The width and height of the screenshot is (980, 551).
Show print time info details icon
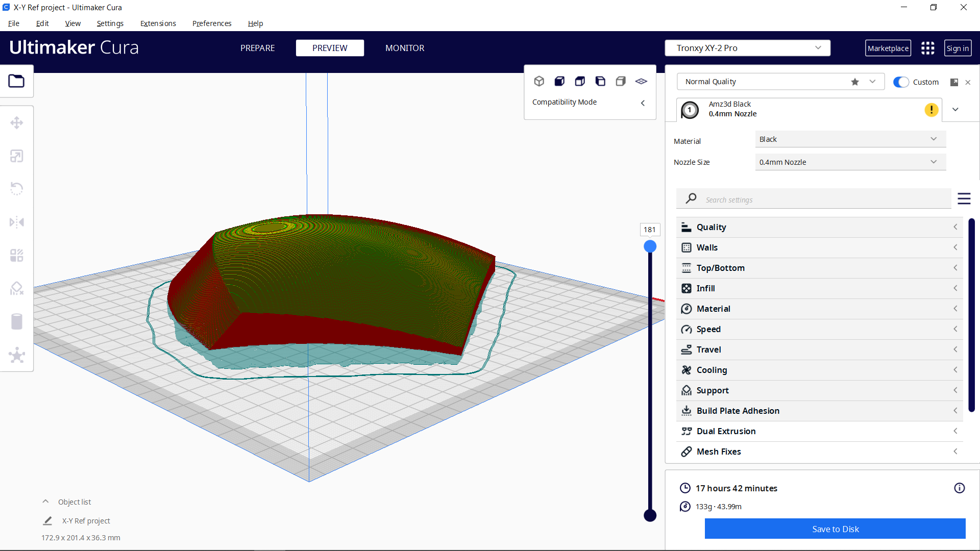(960, 488)
